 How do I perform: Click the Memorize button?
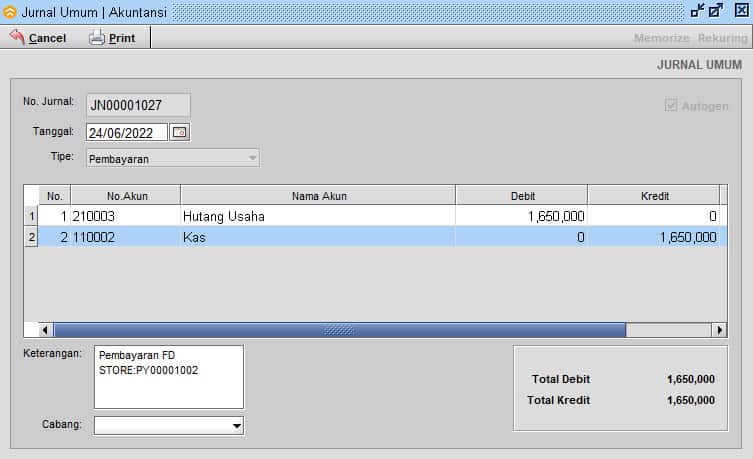click(x=661, y=38)
